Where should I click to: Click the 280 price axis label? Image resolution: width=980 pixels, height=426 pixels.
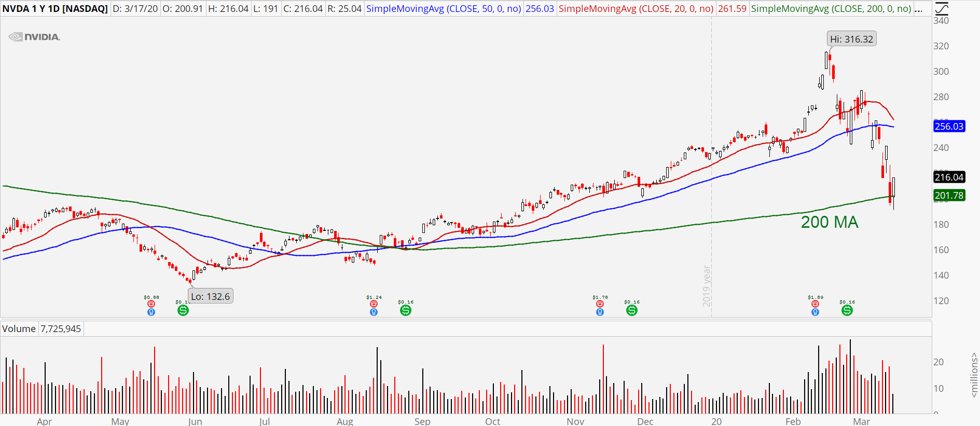(941, 97)
